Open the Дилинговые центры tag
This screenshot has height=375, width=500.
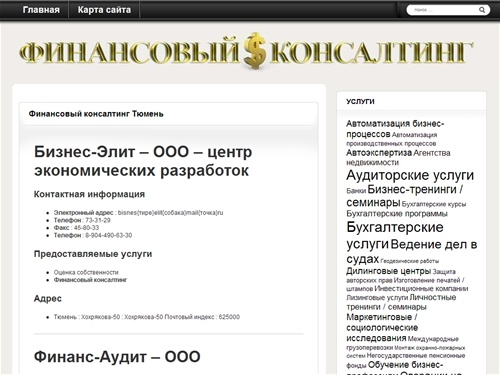[389, 271]
